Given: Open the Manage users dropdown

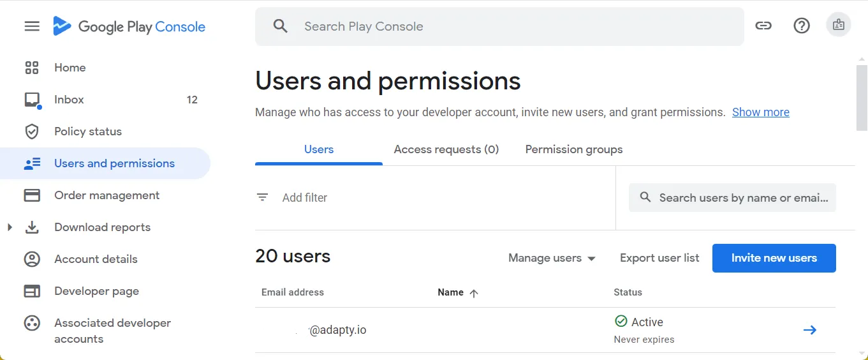Looking at the screenshot, I should point(552,258).
